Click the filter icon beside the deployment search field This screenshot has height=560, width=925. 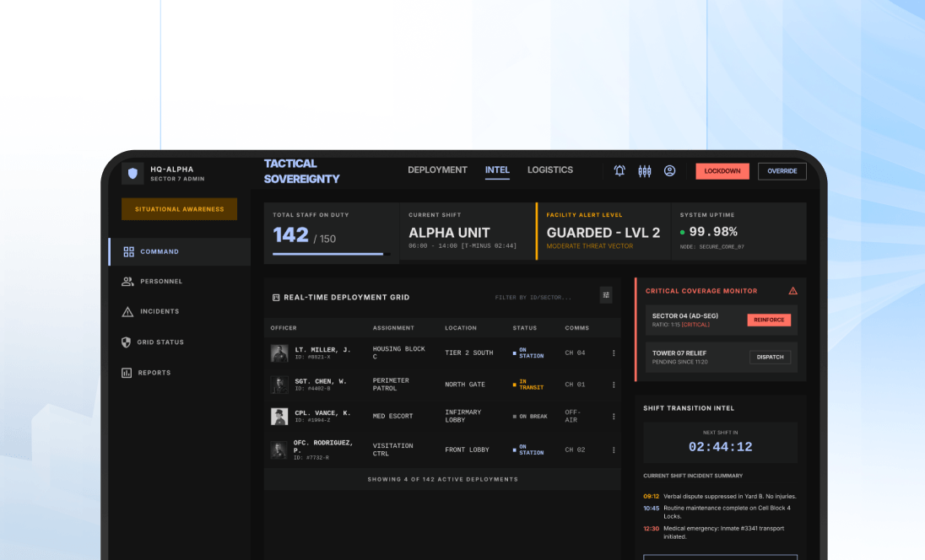[606, 295]
